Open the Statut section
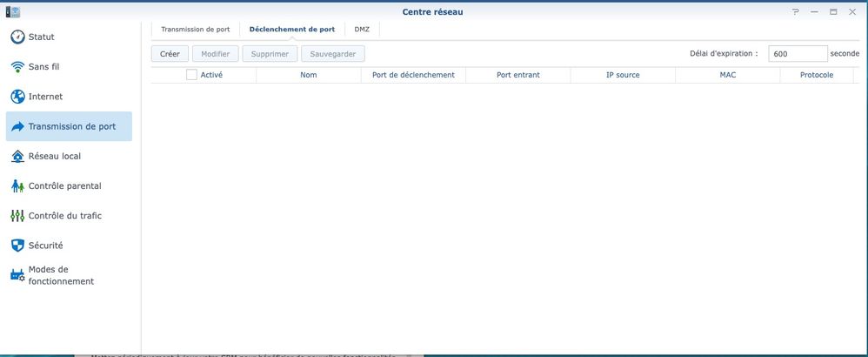The width and height of the screenshot is (868, 357). coord(70,37)
